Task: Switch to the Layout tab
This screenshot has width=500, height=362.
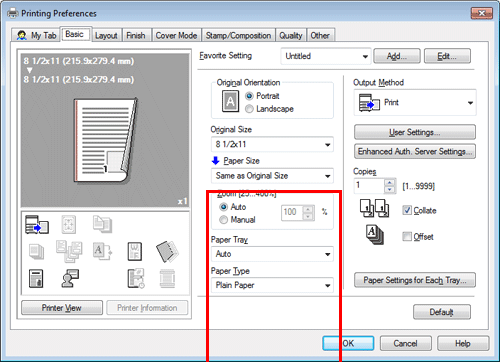Action: [106, 35]
